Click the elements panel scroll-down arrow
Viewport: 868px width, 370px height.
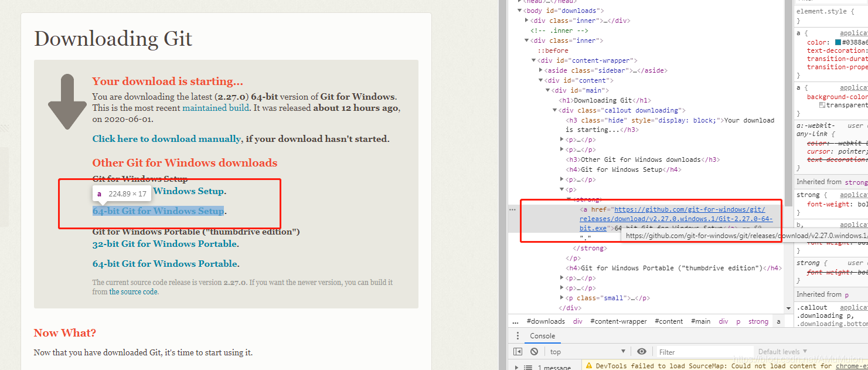(x=788, y=308)
